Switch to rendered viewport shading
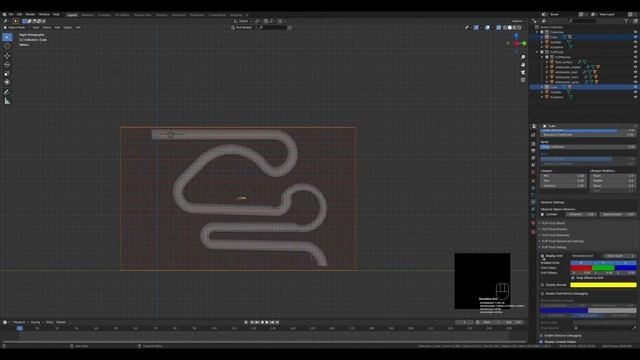 (x=520, y=27)
